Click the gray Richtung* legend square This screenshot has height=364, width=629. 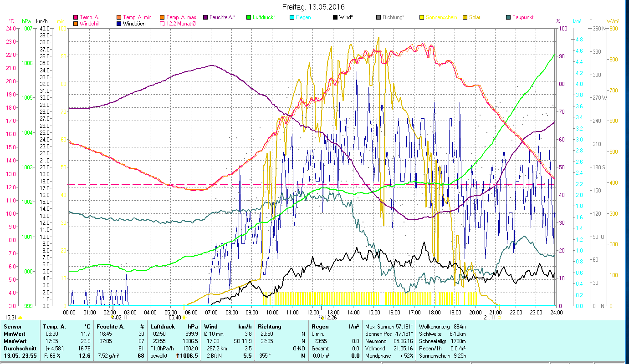pyautogui.click(x=378, y=17)
